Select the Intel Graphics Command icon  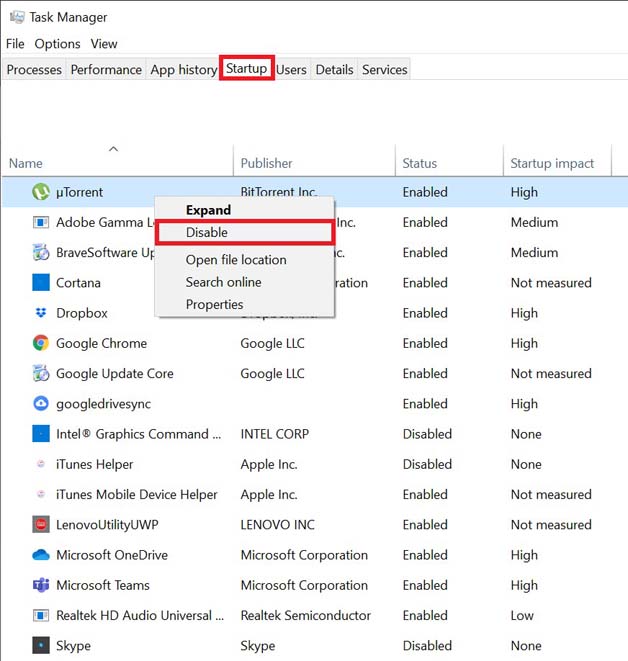pyautogui.click(x=41, y=434)
